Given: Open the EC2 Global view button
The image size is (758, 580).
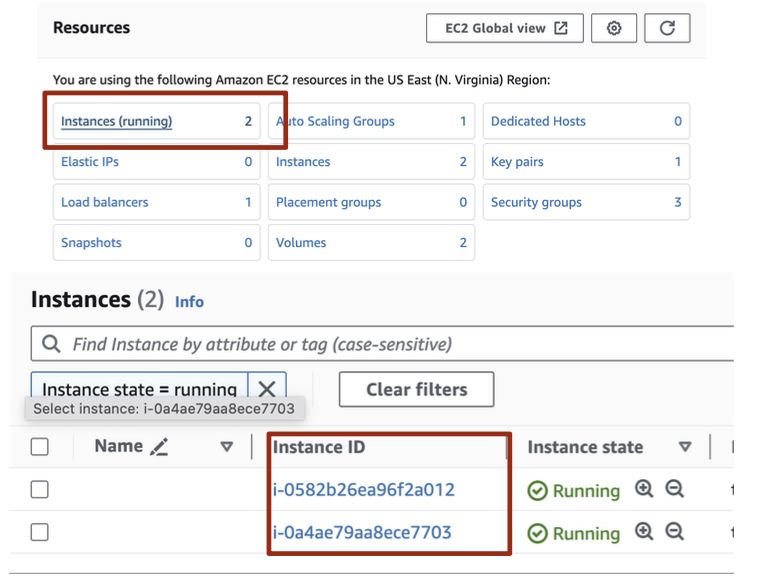Looking at the screenshot, I should [x=506, y=29].
